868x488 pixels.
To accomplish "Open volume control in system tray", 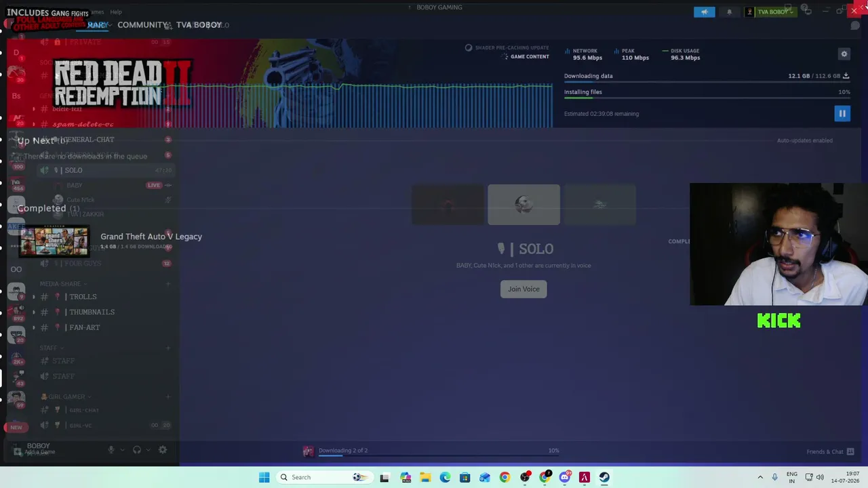I will [820, 477].
